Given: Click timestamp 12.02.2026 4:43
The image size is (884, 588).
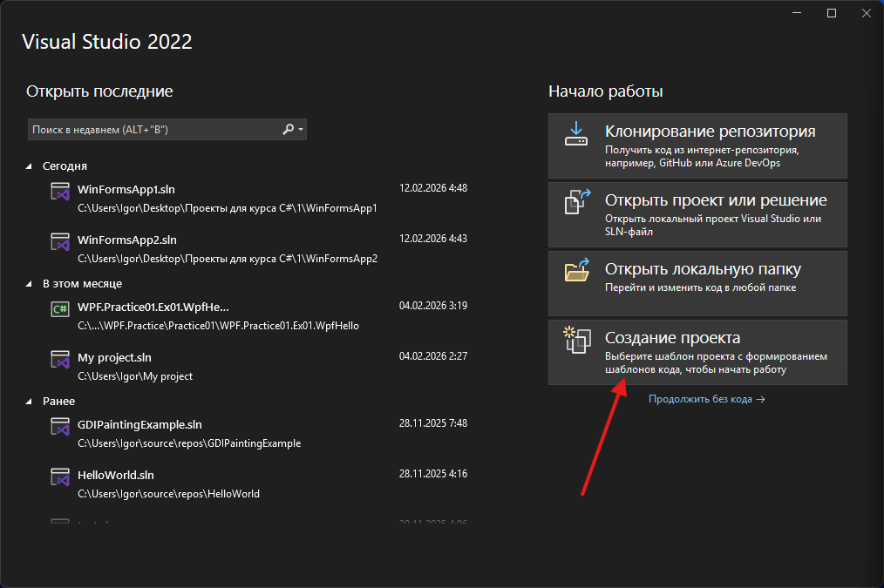Looking at the screenshot, I should [433, 239].
